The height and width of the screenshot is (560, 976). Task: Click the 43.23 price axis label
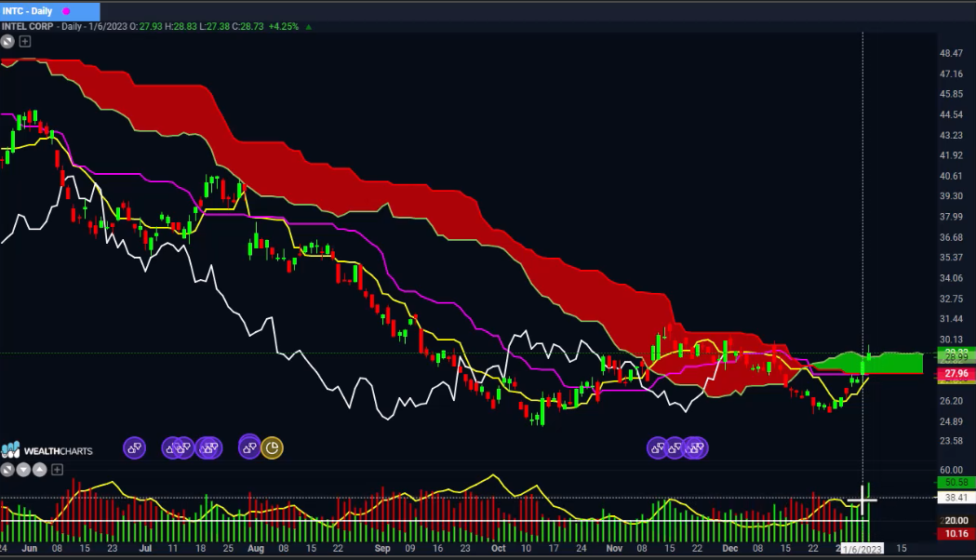click(x=951, y=135)
